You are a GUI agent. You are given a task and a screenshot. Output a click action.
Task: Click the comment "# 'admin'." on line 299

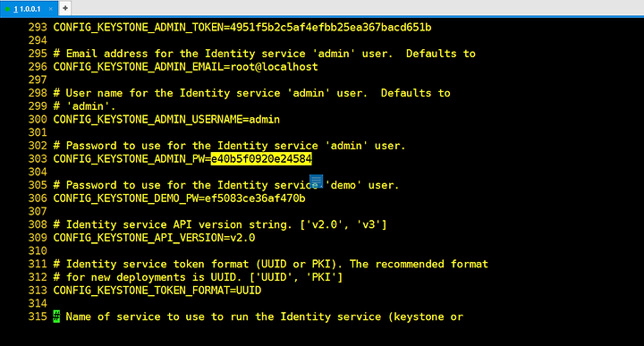pyautogui.click(x=85, y=106)
